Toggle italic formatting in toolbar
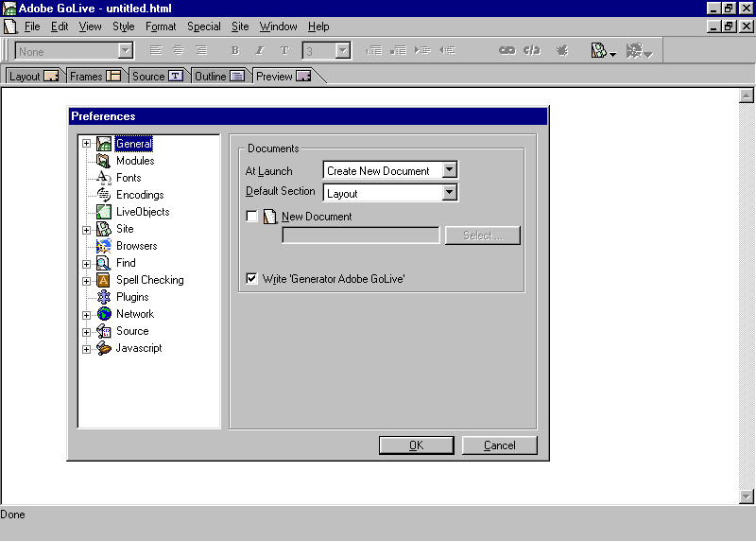This screenshot has height=541, width=756. pos(260,50)
